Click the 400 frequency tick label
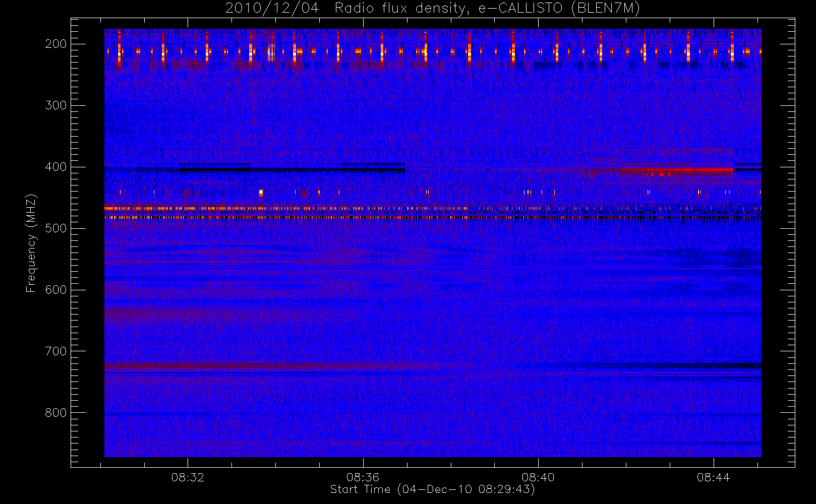 [56, 167]
